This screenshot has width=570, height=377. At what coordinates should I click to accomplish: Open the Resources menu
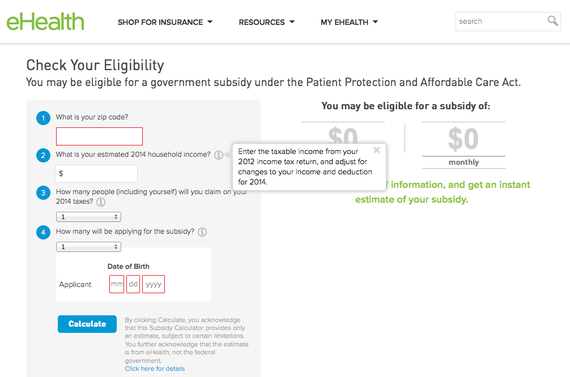[x=266, y=22]
